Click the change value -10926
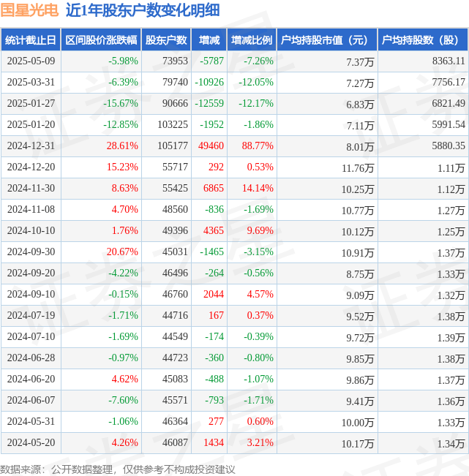The image size is (469, 476). [209, 83]
